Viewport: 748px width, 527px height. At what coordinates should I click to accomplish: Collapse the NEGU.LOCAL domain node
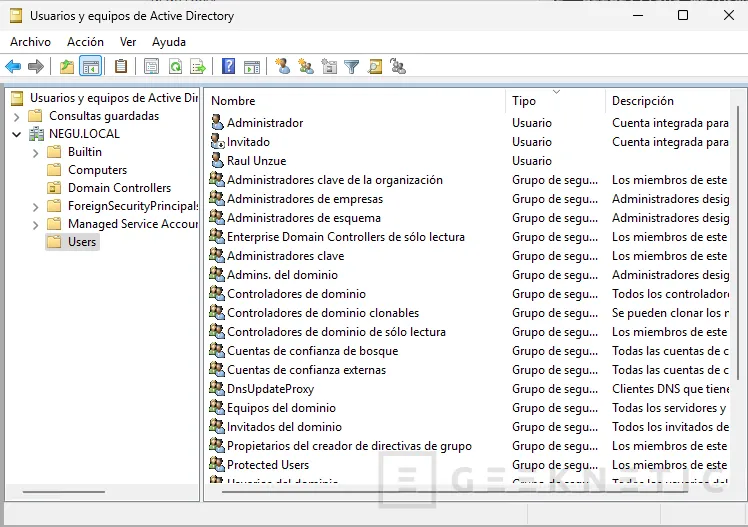click(x=17, y=134)
